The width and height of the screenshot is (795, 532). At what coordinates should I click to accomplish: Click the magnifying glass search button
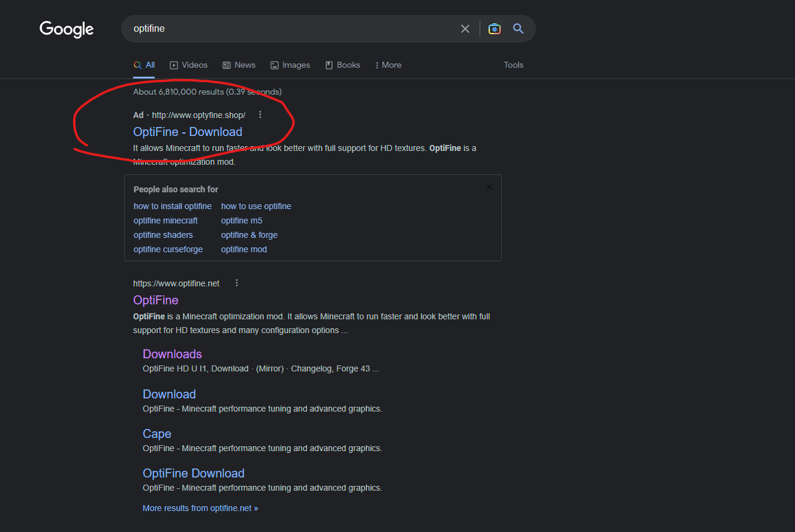[x=519, y=29]
